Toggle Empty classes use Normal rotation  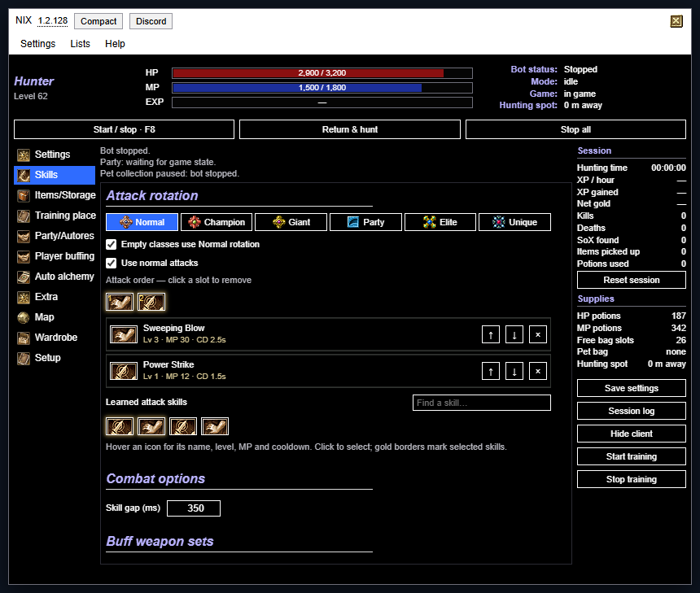click(112, 245)
